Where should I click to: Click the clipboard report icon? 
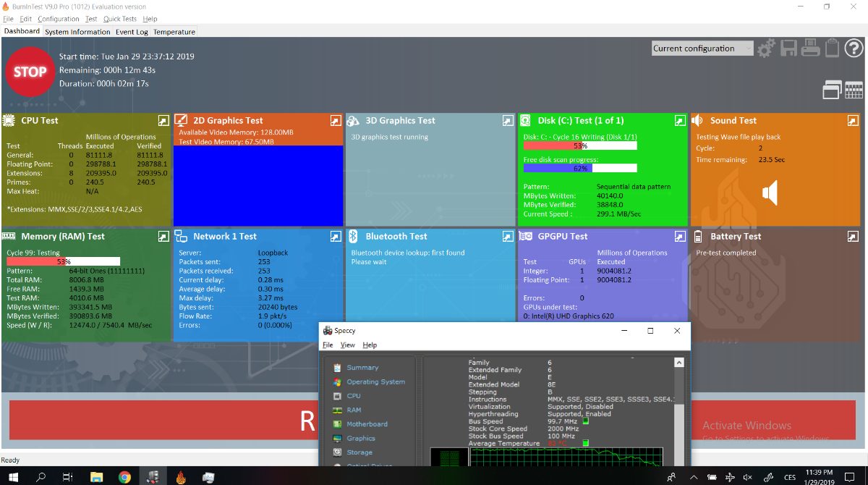pos(832,48)
